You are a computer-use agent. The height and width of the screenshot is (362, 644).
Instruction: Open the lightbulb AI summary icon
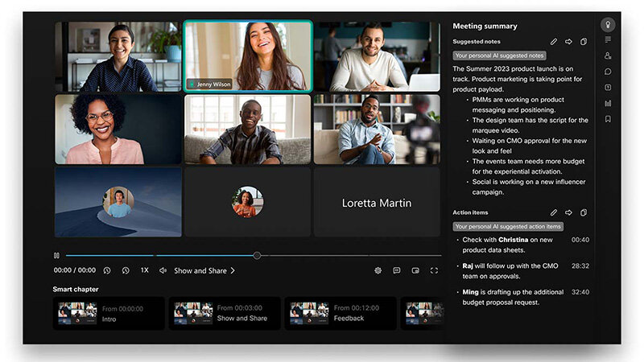608,25
